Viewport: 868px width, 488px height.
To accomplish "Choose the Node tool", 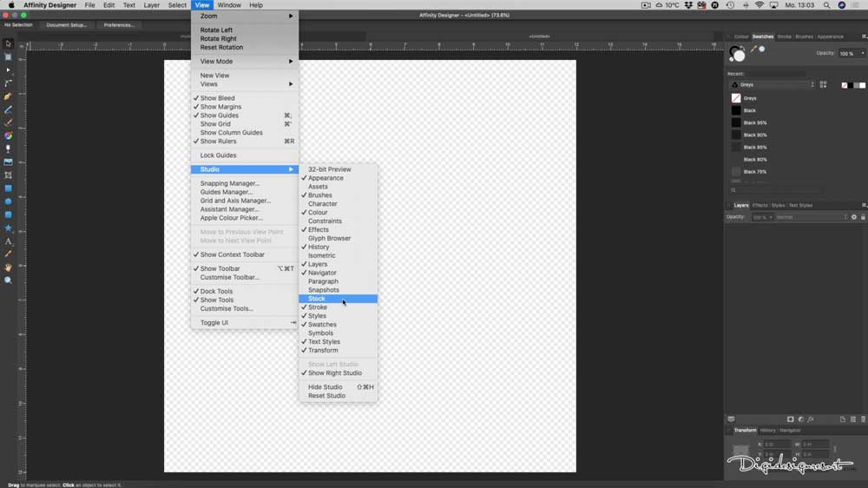I will [x=9, y=70].
